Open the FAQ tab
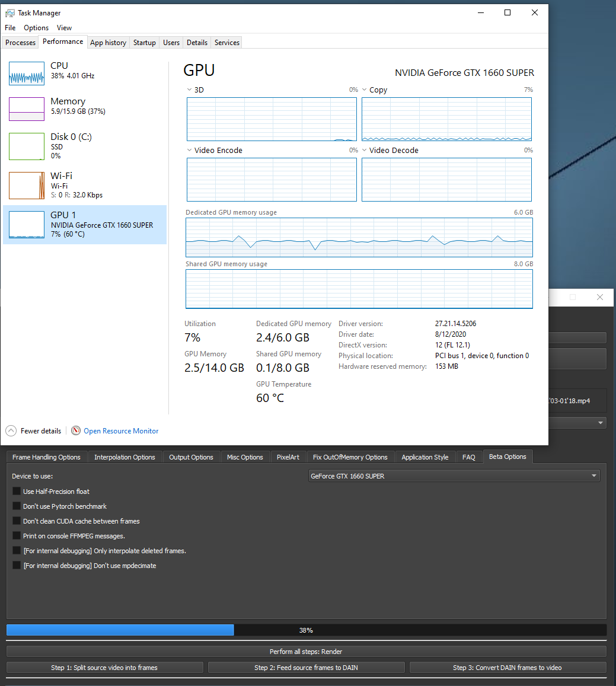The image size is (616, 686). pos(468,457)
